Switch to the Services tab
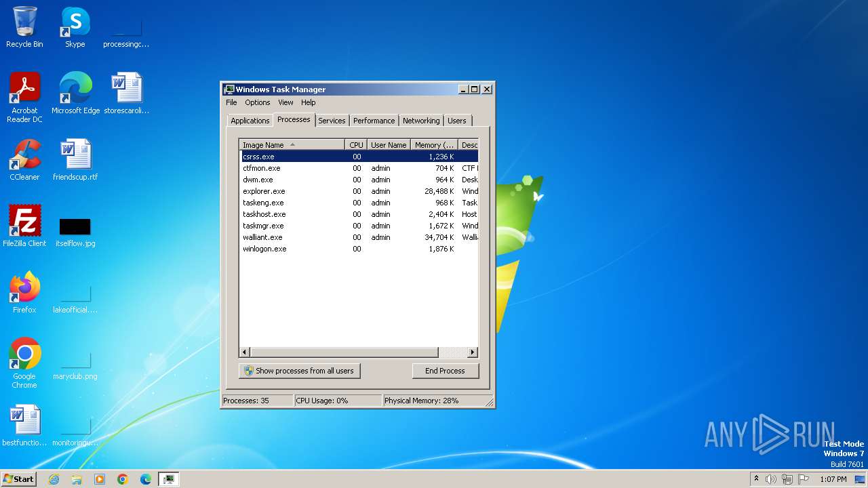Image resolution: width=868 pixels, height=488 pixels. point(332,121)
